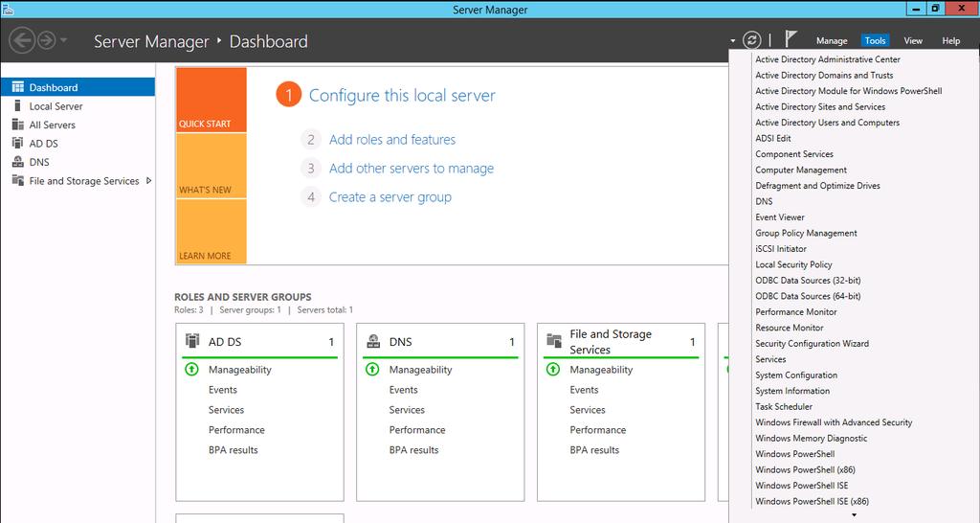Open Computer Management
The image size is (980, 523).
click(x=801, y=171)
